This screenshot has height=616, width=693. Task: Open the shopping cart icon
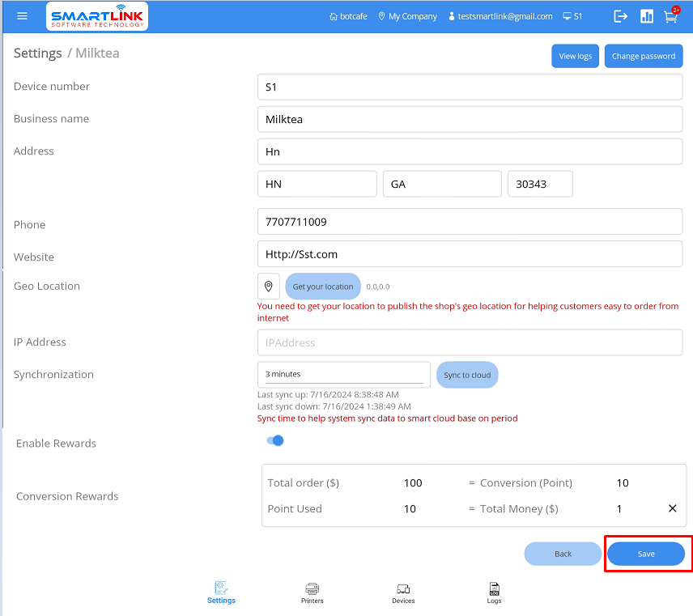pos(670,16)
